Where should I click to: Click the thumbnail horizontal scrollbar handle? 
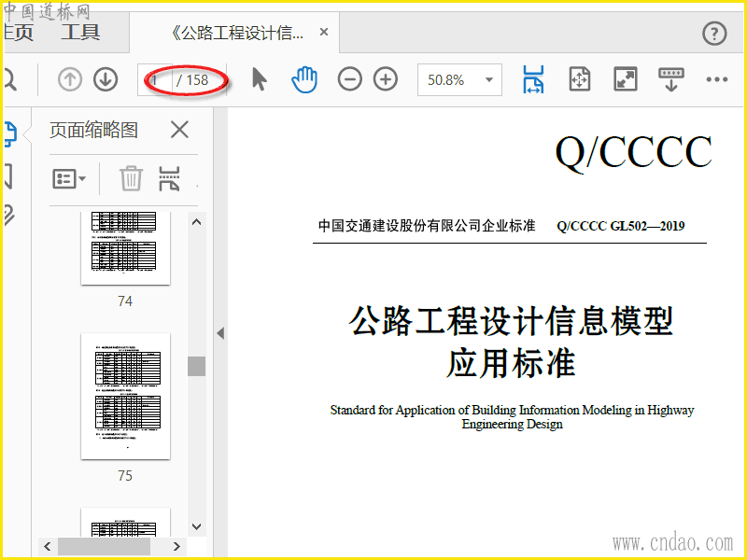[104, 546]
